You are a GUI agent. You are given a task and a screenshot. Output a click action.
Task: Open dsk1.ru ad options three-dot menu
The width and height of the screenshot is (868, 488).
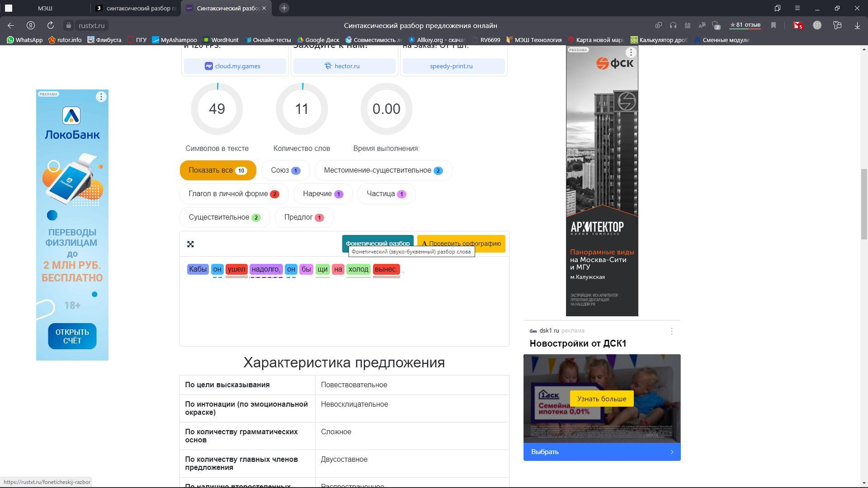(672, 331)
